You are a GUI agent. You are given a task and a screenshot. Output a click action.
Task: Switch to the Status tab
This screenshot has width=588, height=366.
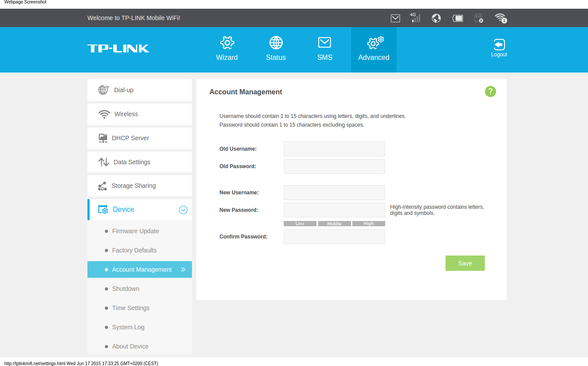click(x=276, y=49)
